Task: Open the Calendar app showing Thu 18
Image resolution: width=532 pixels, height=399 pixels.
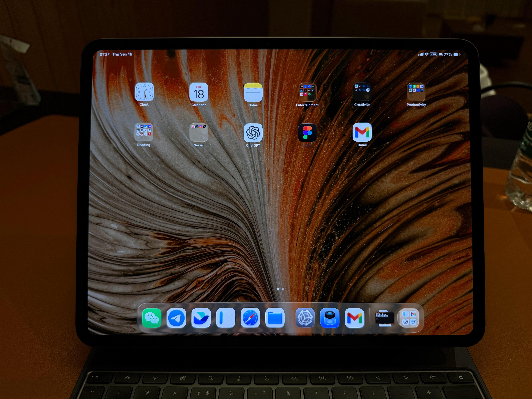Action: (199, 92)
